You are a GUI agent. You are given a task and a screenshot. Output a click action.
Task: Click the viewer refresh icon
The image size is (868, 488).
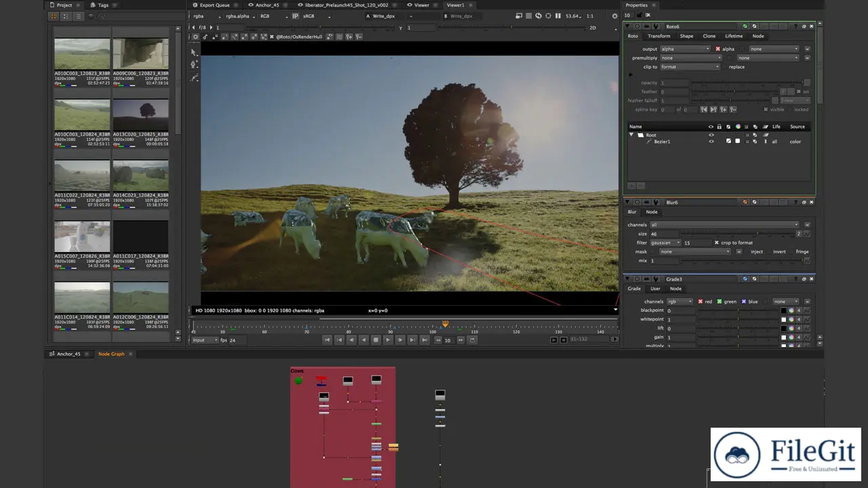pyautogui.click(x=538, y=16)
